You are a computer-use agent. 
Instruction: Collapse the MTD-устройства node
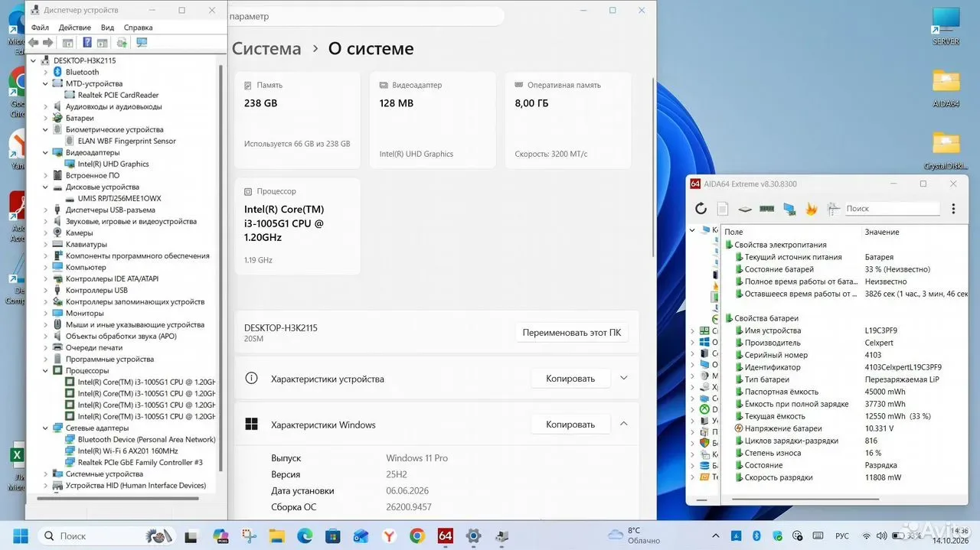(x=46, y=83)
